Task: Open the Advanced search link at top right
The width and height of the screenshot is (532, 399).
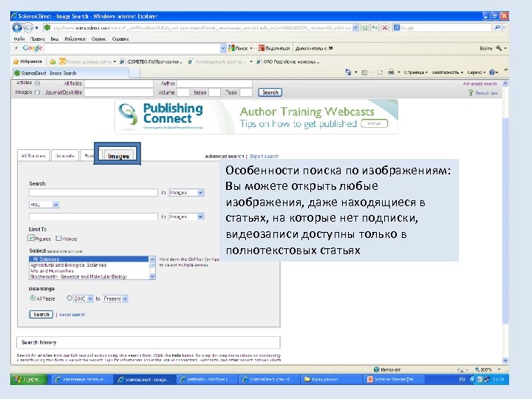Action: (x=480, y=83)
